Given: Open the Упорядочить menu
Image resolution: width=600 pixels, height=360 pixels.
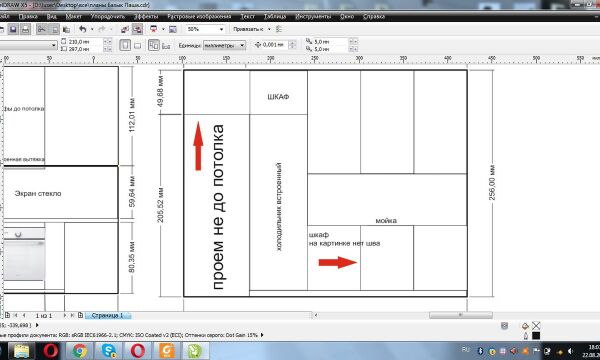Looking at the screenshot, I should pyautogui.click(x=108, y=16).
